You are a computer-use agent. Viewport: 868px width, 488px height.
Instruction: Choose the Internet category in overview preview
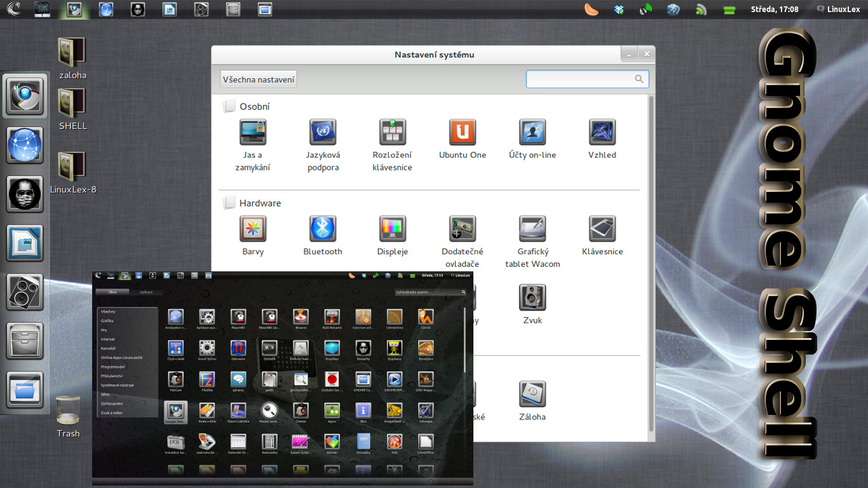pos(107,339)
